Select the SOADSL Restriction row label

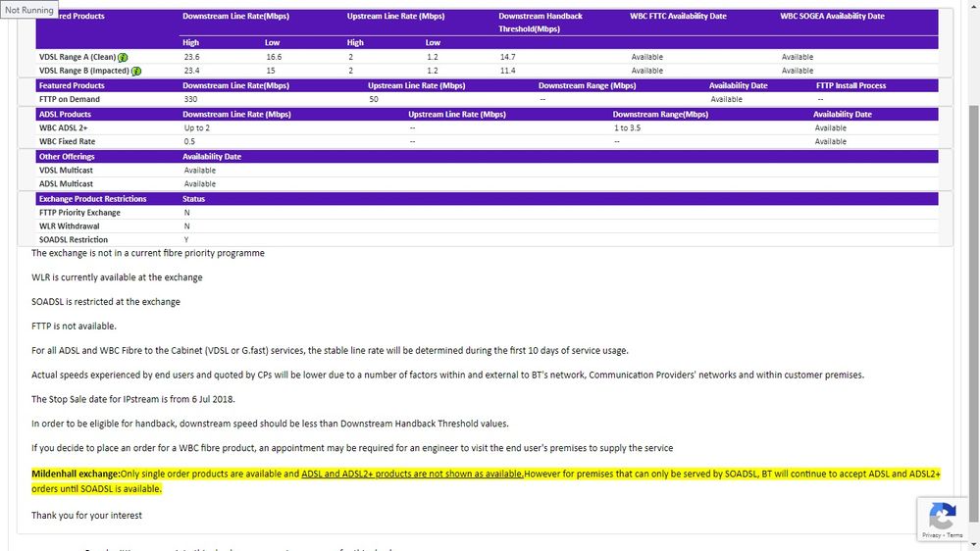tap(74, 240)
